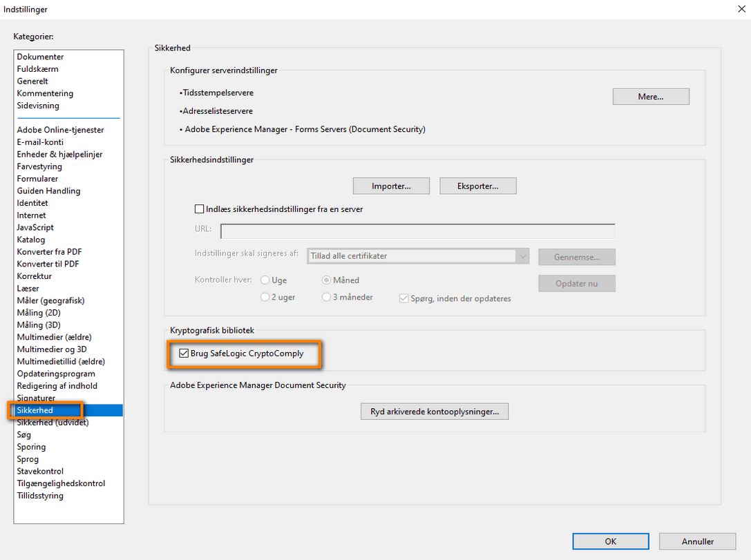The width and height of the screenshot is (751, 560).
Task: Select Sidevisning category
Action: tap(38, 105)
